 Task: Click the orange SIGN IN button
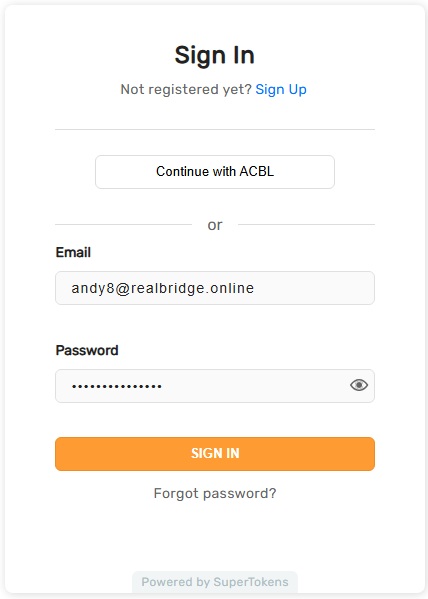pos(215,453)
